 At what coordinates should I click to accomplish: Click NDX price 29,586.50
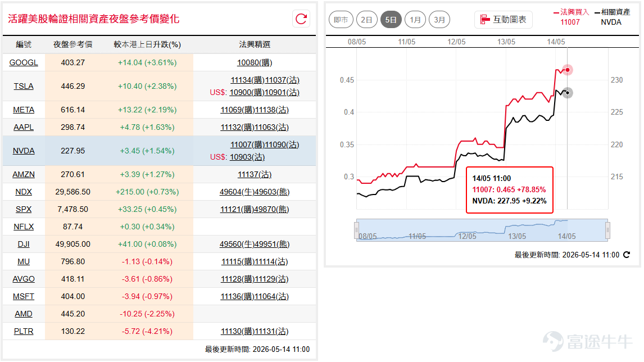72,192
